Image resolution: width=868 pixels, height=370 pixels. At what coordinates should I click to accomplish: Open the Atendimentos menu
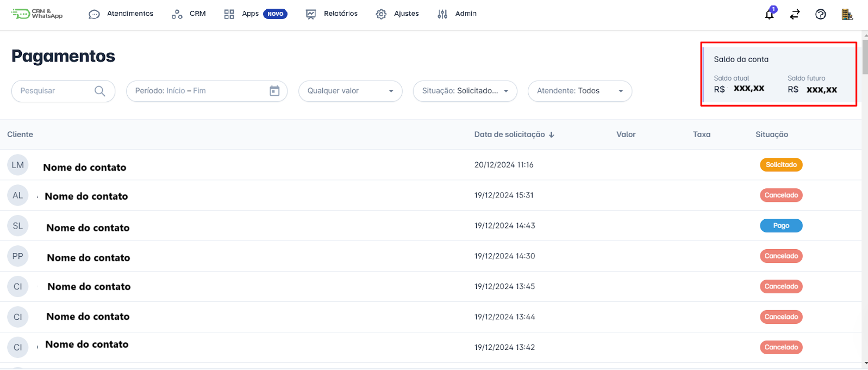pos(121,14)
